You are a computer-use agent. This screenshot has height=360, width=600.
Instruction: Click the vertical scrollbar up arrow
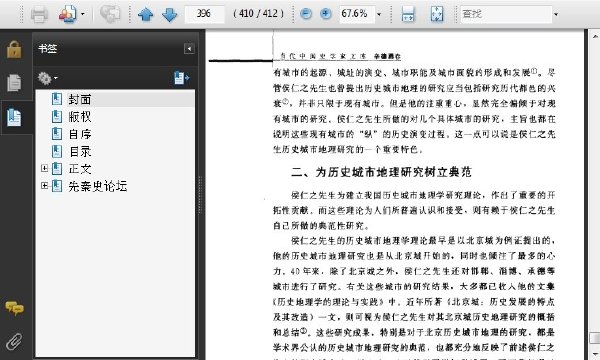pyautogui.click(x=595, y=37)
